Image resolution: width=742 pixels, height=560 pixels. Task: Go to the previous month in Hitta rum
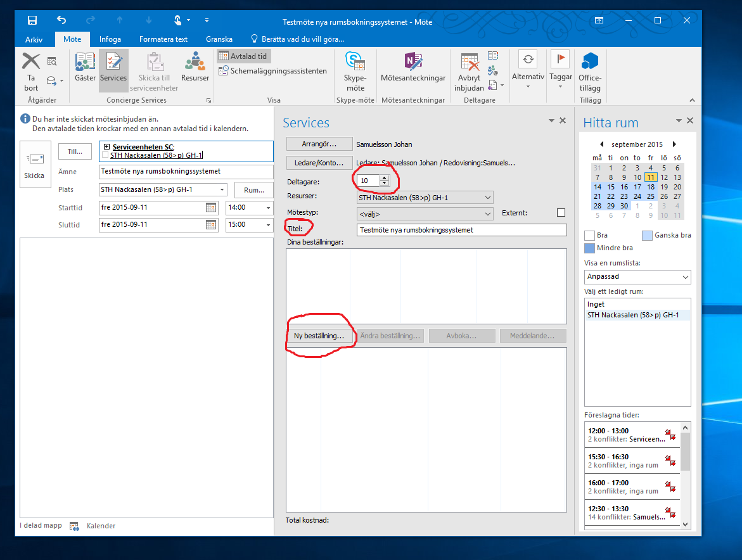(601, 144)
